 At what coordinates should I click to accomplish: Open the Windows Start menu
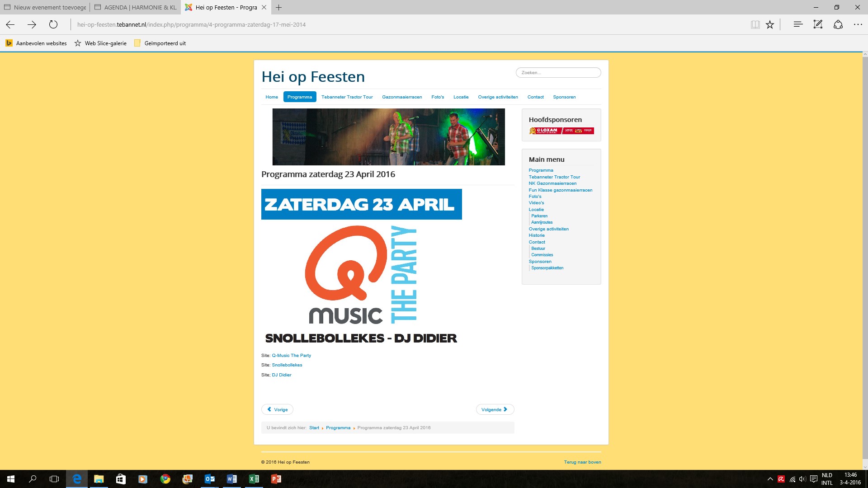(x=11, y=479)
